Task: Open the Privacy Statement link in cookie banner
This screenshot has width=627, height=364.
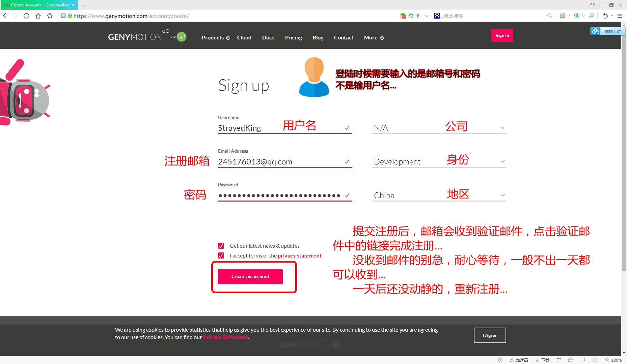Action: [x=225, y=337]
